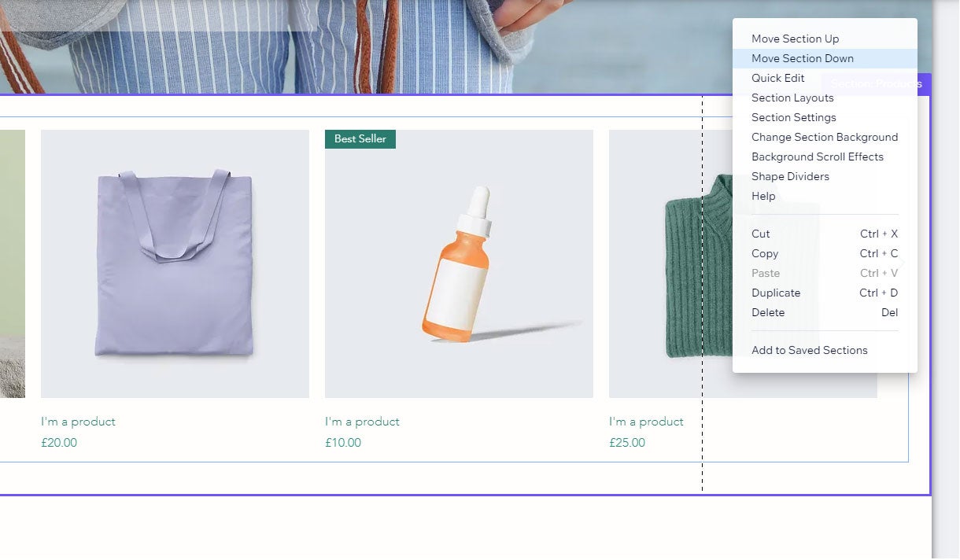960x560 pixels.
Task: Duplicate the section via context menu
Action: (825, 293)
